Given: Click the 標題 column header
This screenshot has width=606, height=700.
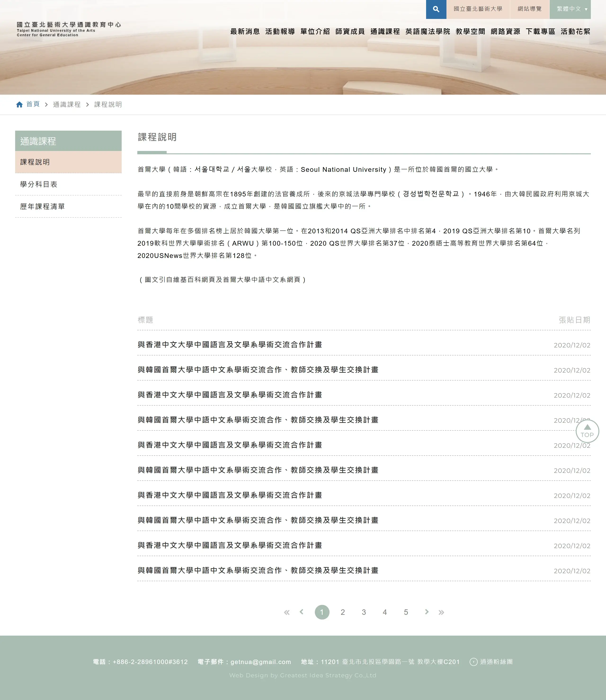Looking at the screenshot, I should click(145, 320).
